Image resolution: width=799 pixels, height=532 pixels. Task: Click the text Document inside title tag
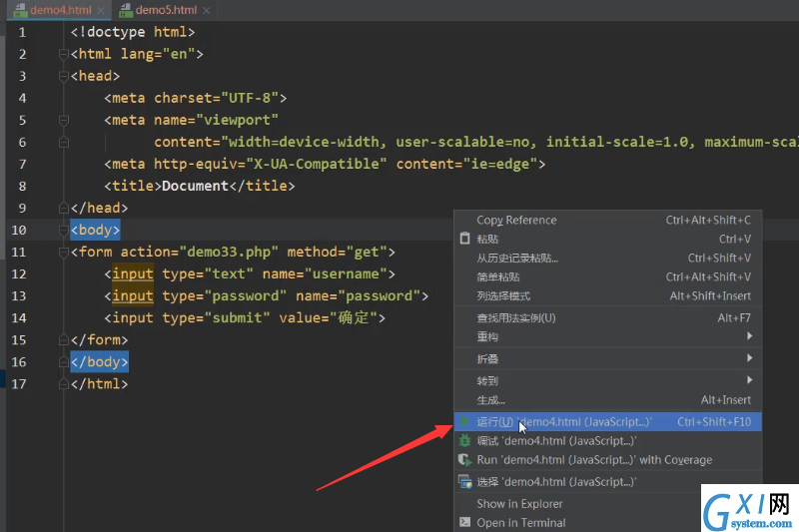195,186
